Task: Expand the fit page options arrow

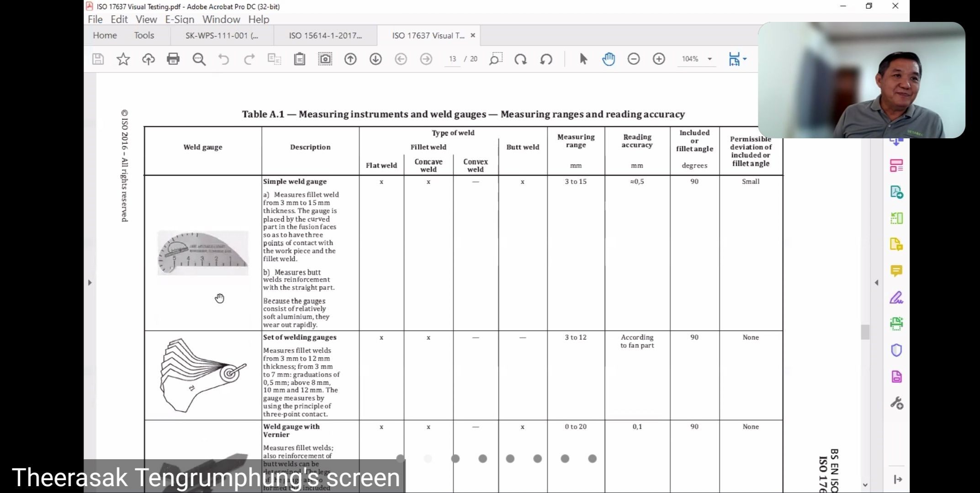Action: tap(745, 59)
